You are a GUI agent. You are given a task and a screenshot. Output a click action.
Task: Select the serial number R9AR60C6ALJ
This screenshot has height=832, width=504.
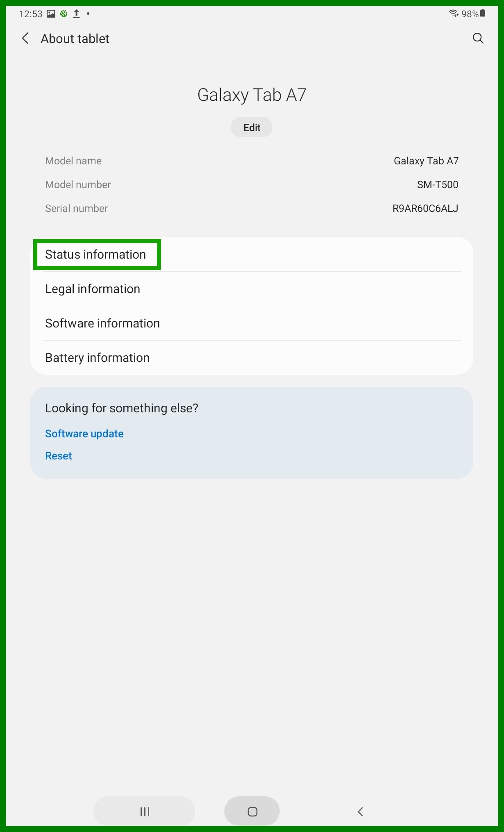pyautogui.click(x=425, y=208)
